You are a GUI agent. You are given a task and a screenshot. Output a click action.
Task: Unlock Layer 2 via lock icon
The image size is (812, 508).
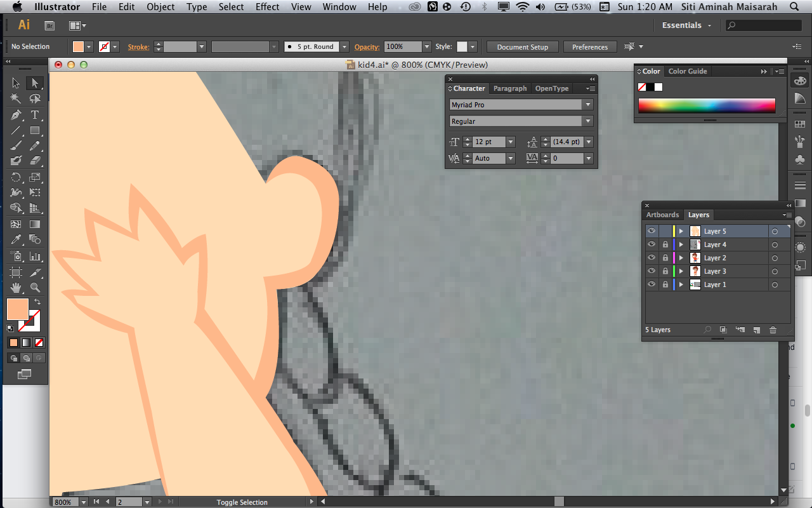click(665, 258)
